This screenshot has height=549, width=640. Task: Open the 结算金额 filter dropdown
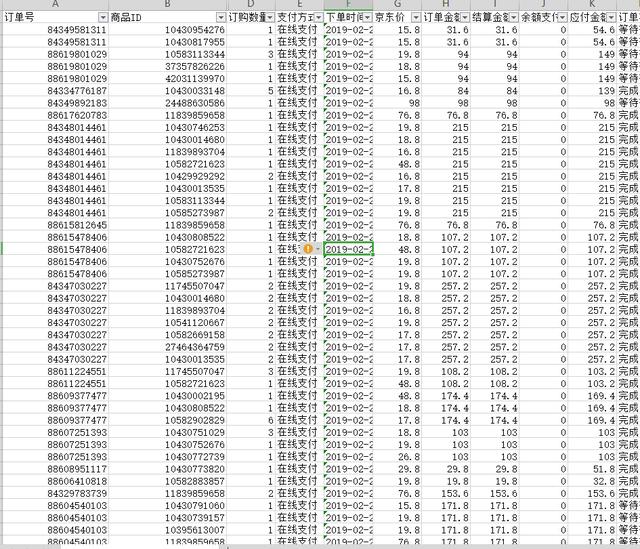(x=514, y=18)
